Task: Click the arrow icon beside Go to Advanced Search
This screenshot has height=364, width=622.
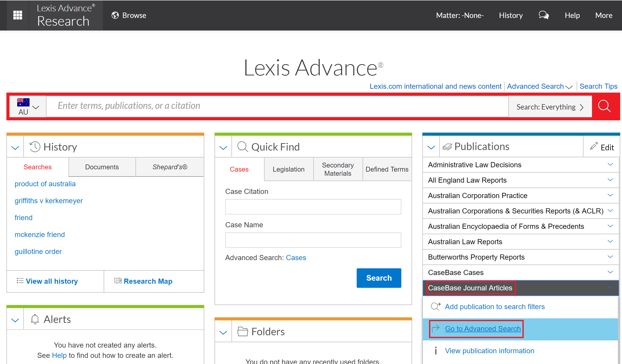Action: [x=436, y=328]
